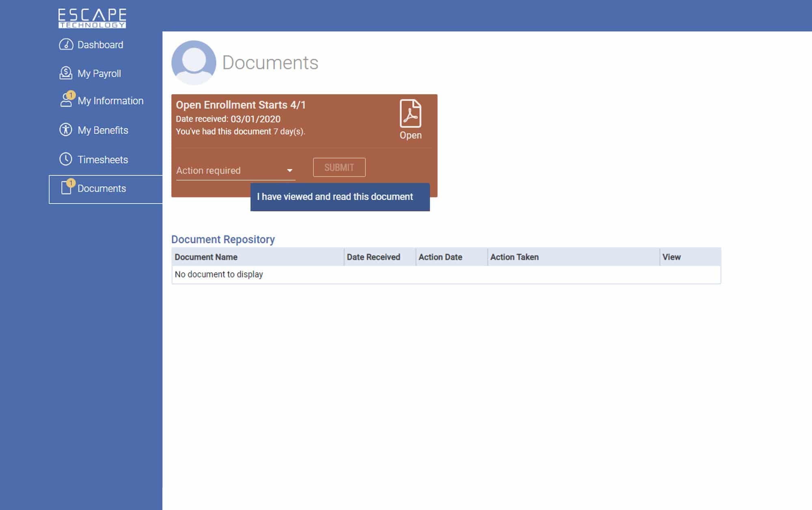Click the user profile avatar icon

[193, 62]
